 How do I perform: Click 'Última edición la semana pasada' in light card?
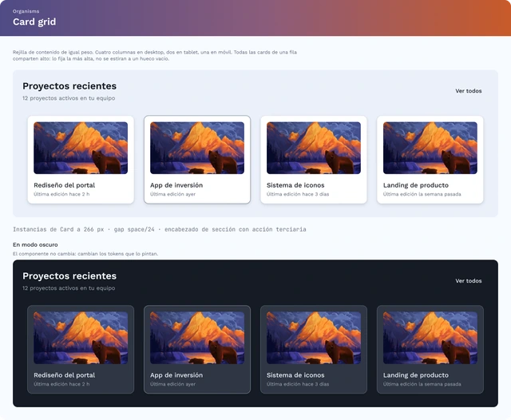[x=422, y=194]
